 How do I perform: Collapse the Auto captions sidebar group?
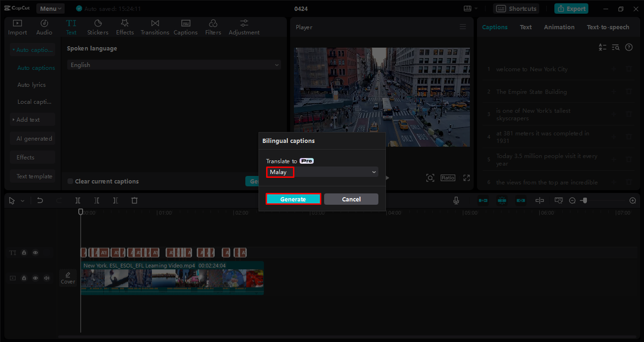32,50
